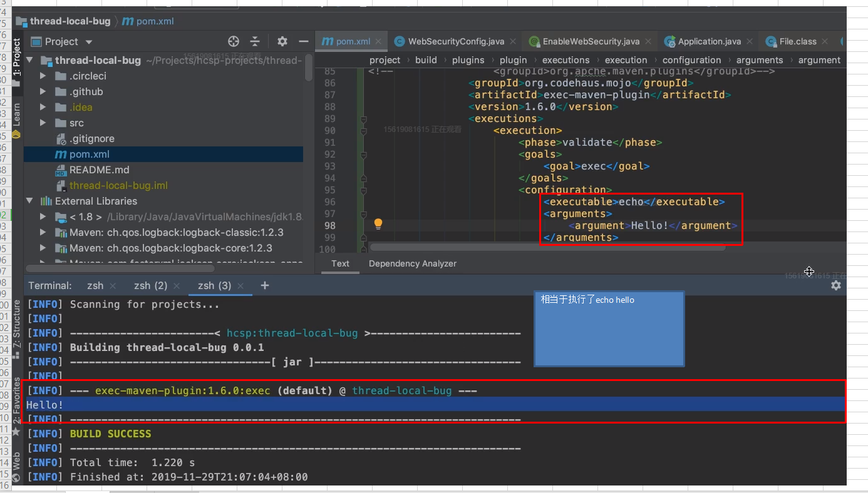
Task: Click the editor horizontal scrollbar
Action: [547, 247]
